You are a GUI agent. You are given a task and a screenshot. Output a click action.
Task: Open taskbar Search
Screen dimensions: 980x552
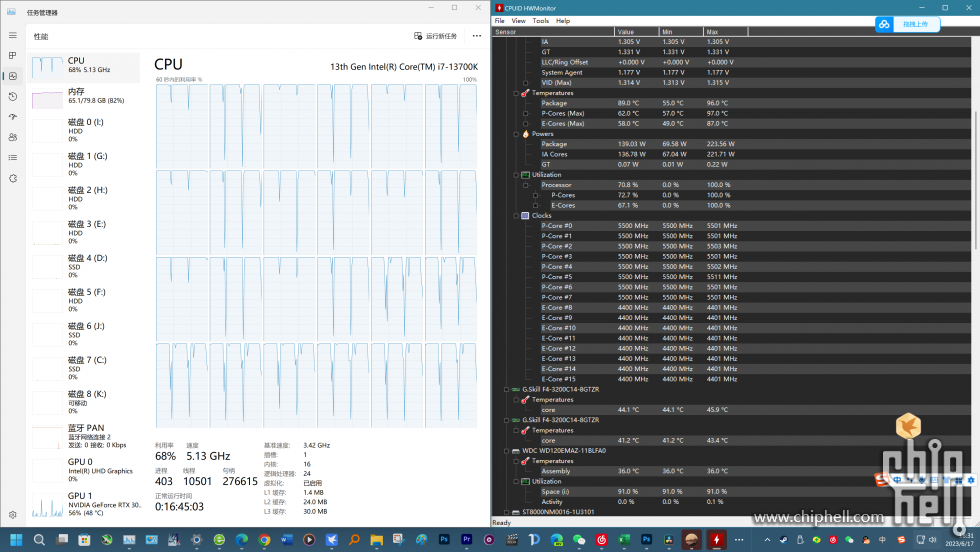click(x=39, y=539)
